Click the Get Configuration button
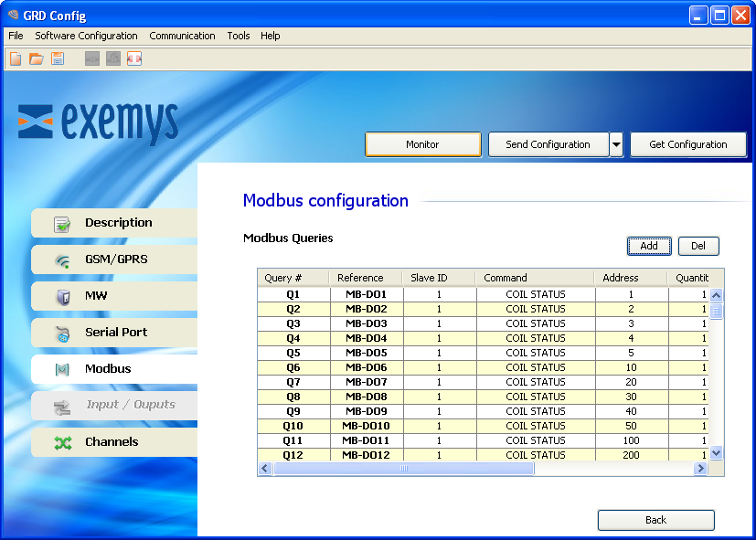Viewport: 756px width, 540px height. tap(687, 144)
